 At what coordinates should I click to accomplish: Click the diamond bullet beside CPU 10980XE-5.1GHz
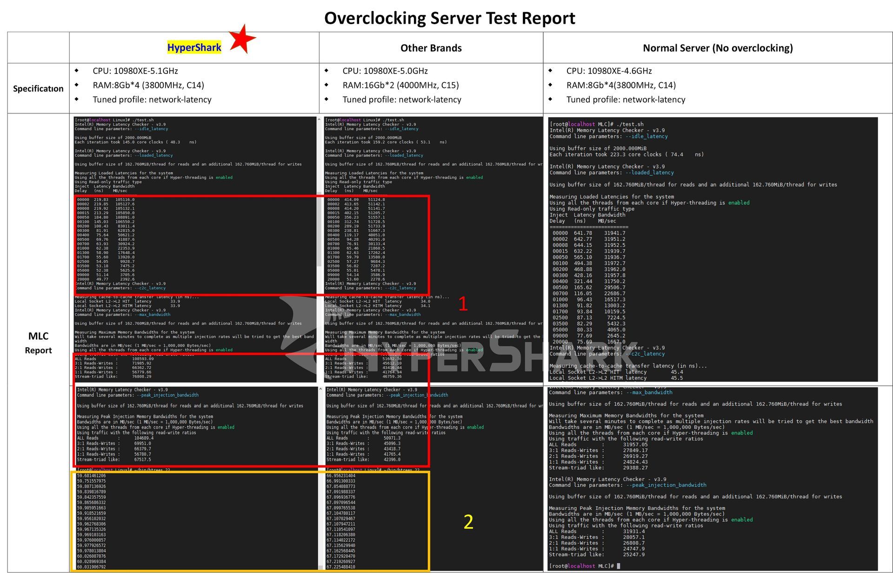(x=77, y=71)
